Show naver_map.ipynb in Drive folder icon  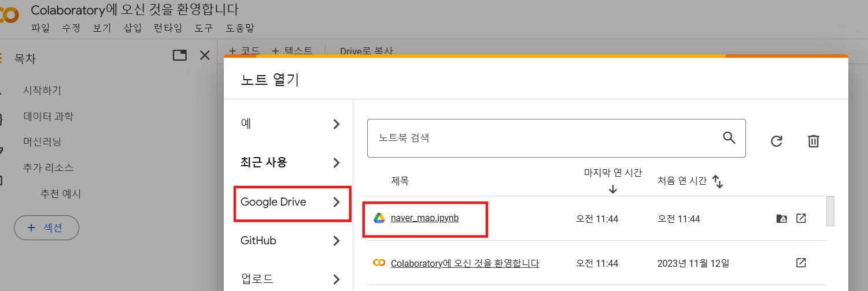(781, 218)
